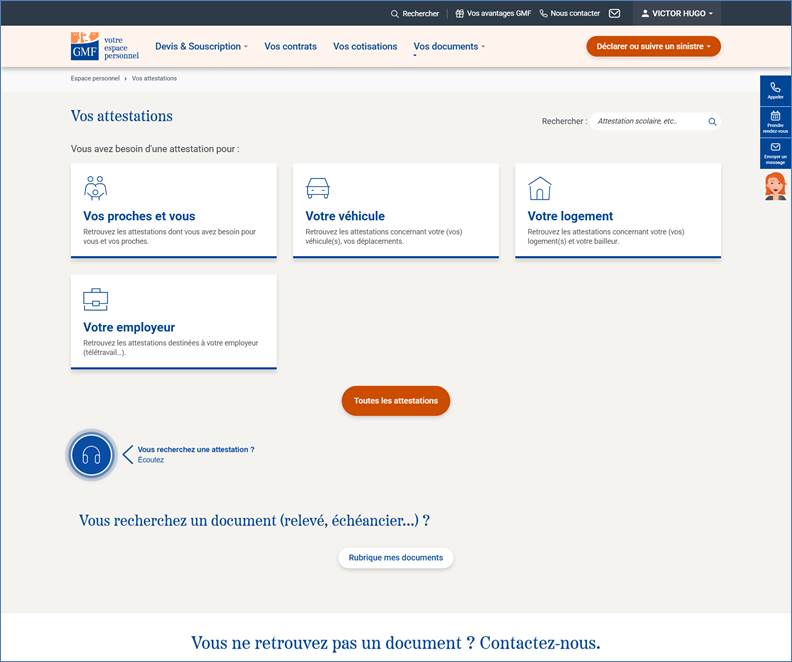This screenshot has width=792, height=662.
Task: Expand Devis & Souscription menu
Action: tap(201, 46)
